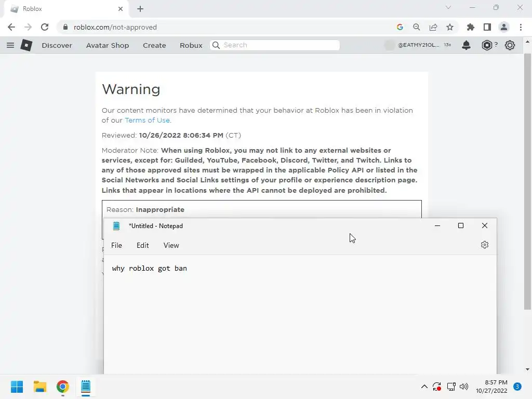Open the clock and date flyout

(491, 387)
